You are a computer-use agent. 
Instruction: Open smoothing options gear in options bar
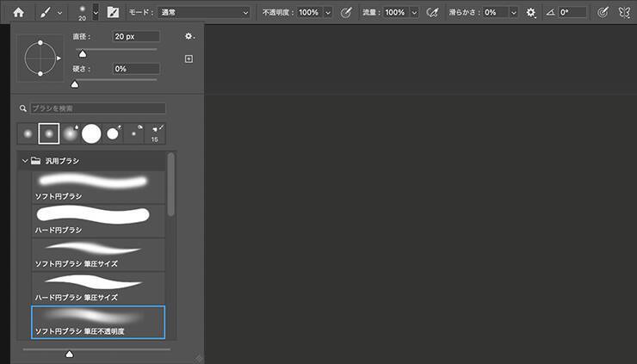pos(531,13)
